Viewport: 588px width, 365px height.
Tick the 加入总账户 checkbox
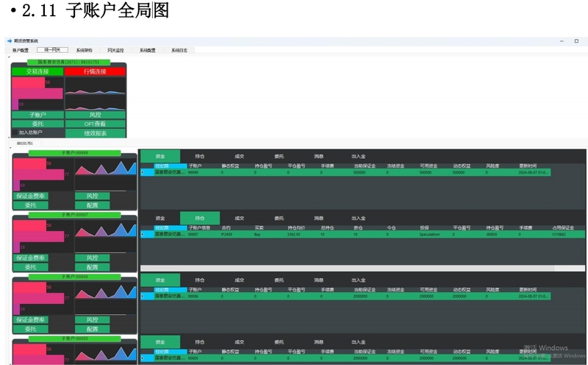coord(15,132)
